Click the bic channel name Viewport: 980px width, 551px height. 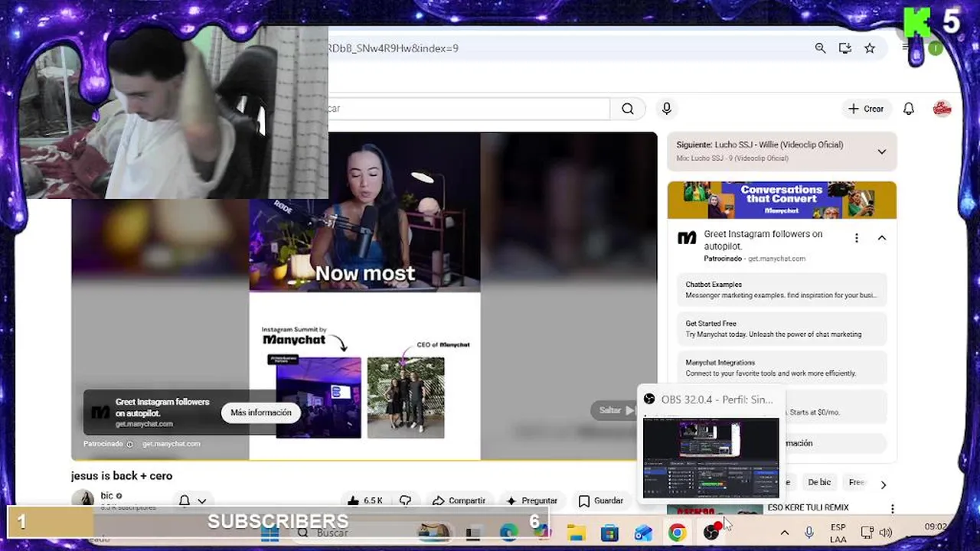[x=106, y=496]
